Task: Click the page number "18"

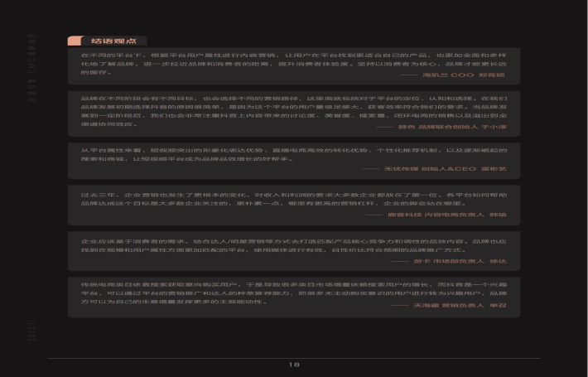Action: (x=294, y=365)
